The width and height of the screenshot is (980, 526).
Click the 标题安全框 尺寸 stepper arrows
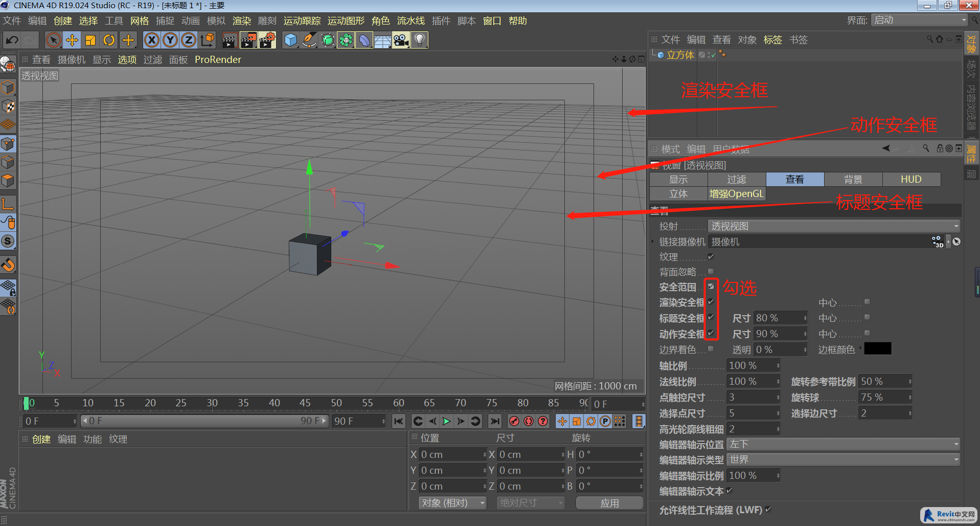[x=805, y=318]
